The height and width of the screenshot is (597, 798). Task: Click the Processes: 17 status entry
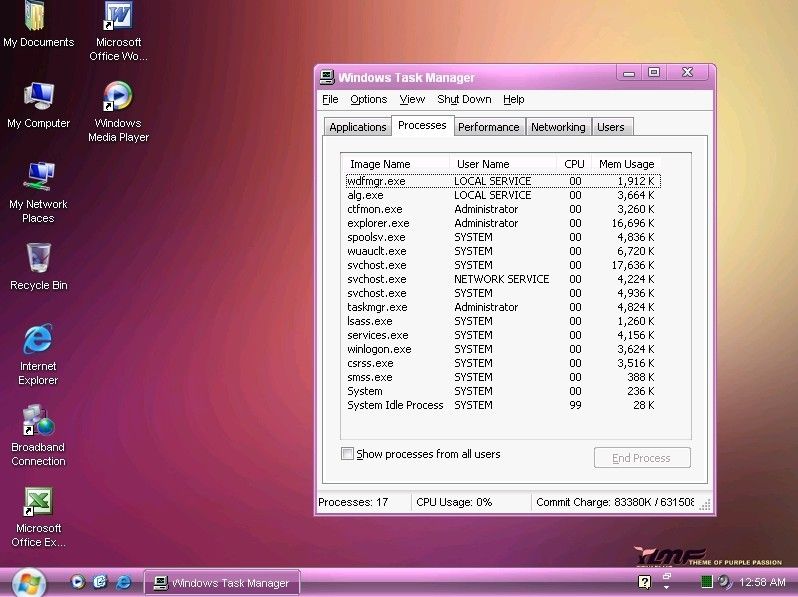[353, 502]
